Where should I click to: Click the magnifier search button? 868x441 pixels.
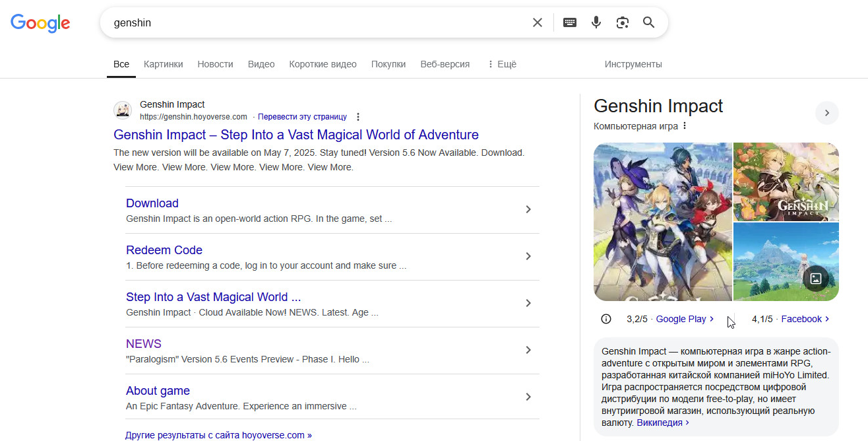(x=649, y=22)
